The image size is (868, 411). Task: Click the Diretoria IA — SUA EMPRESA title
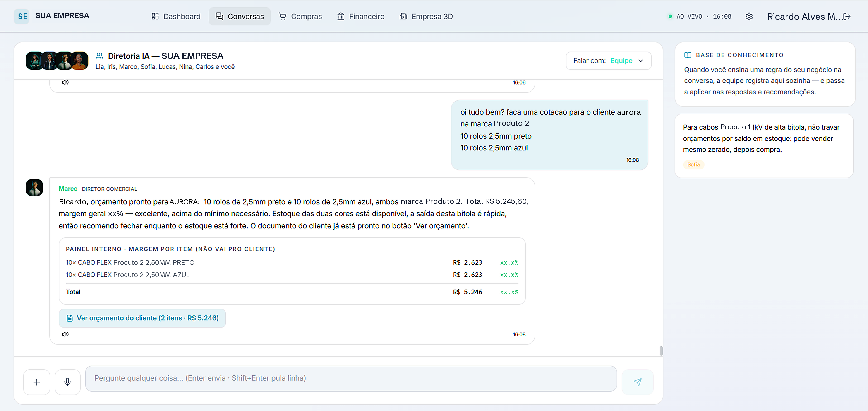pos(165,56)
